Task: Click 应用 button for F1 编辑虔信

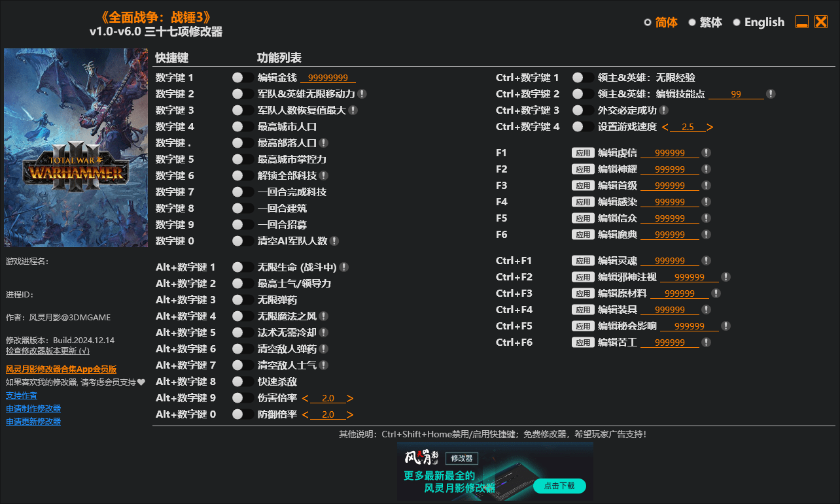Action: [x=583, y=153]
